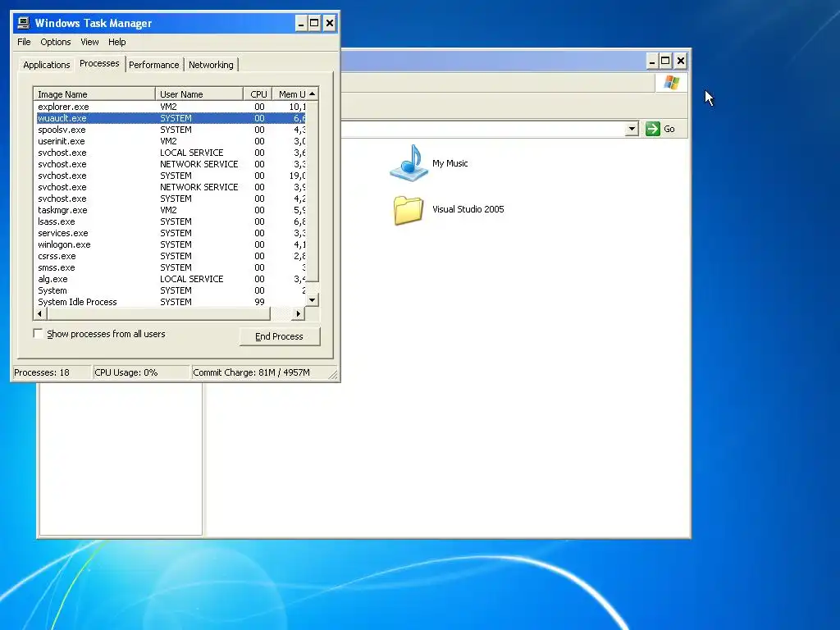Viewport: 840px width, 630px height.
Task: Click the process list scroll up arrow
Action: (313, 94)
